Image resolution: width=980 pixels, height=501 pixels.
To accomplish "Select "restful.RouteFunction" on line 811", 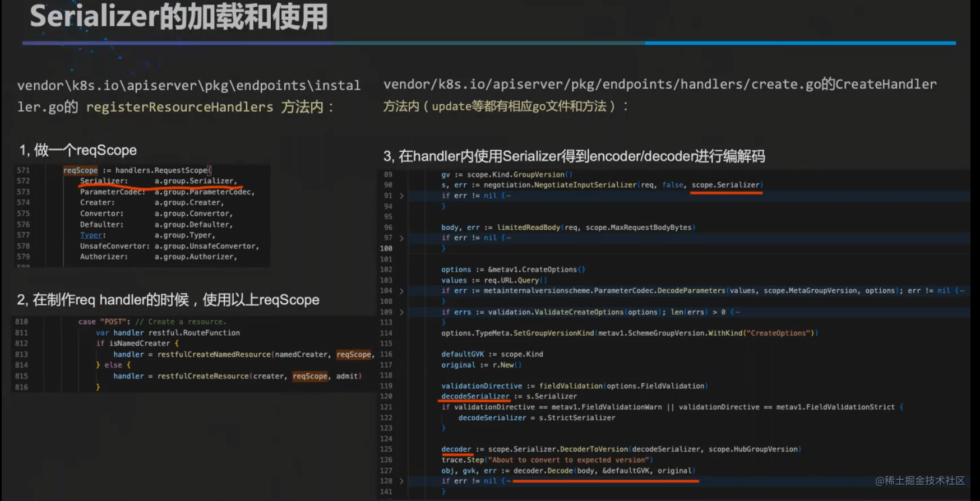I will click(195, 333).
